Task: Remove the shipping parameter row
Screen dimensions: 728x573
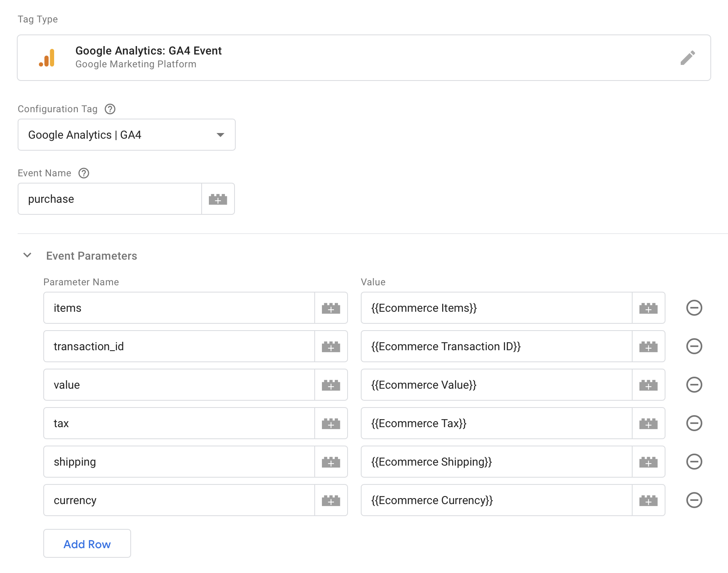Action: (x=694, y=462)
